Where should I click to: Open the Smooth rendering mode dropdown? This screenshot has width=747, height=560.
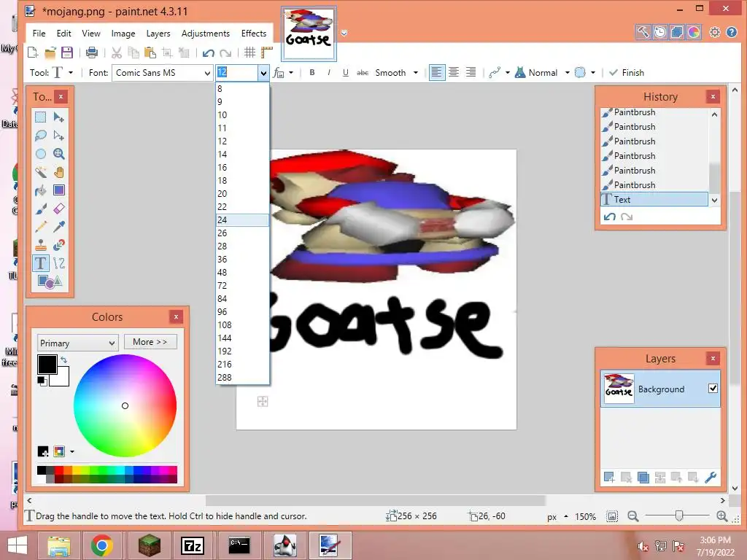[x=396, y=72]
